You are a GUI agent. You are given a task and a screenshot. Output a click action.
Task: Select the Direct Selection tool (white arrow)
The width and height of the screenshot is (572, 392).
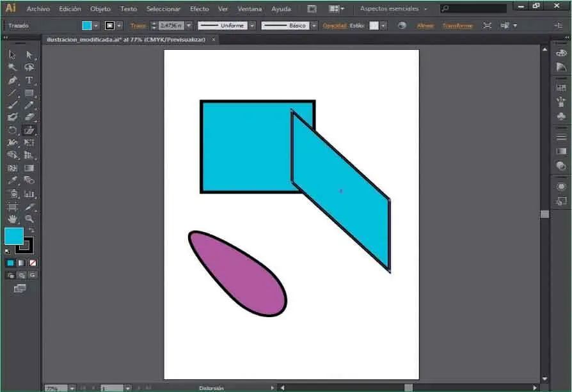pos(29,55)
